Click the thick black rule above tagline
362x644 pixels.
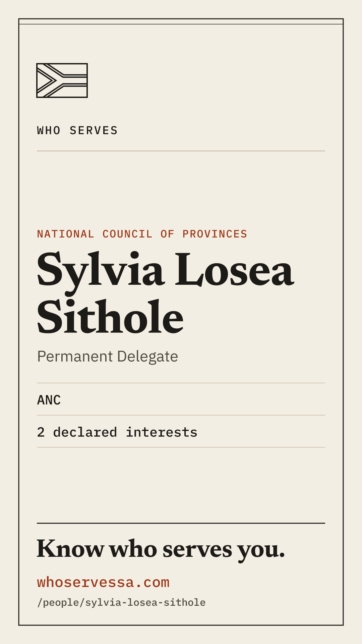pyautogui.click(x=181, y=523)
